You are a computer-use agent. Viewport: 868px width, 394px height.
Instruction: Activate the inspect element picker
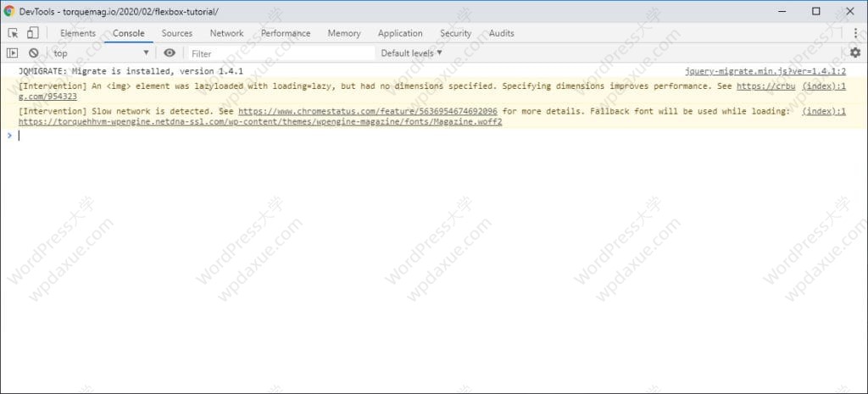[x=14, y=33]
